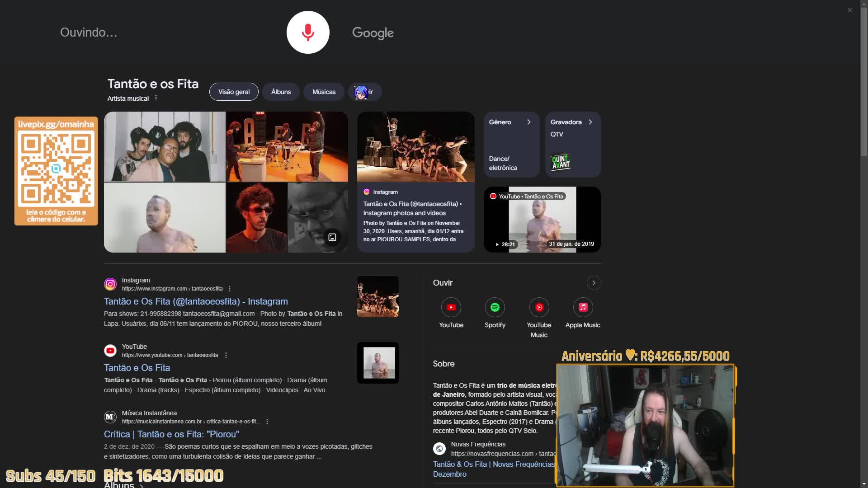The width and height of the screenshot is (868, 488).
Task: Click the chip with the anime avatar
Action: (x=364, y=92)
